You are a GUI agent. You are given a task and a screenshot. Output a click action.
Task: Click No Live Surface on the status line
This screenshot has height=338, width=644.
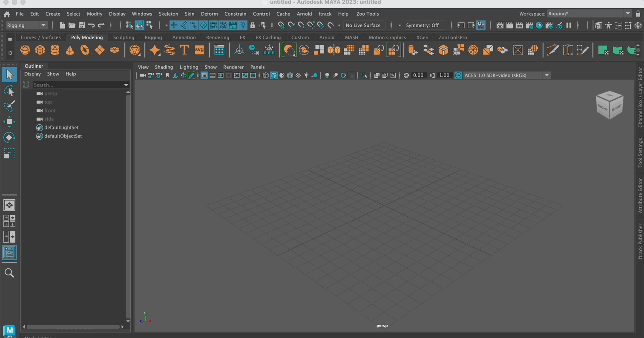coord(363,25)
